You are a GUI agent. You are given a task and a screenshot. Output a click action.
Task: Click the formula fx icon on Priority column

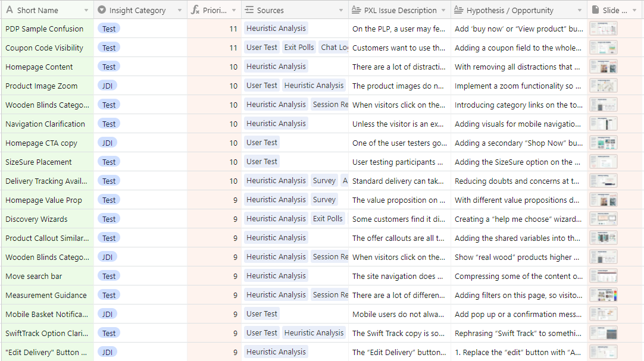coord(195,10)
